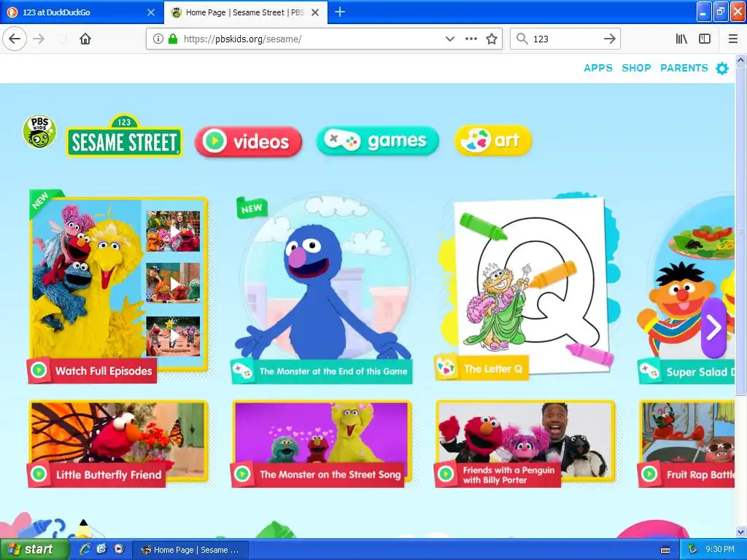Click the middle quick launch desktop icon
This screenshot has height=560, width=747.
click(102, 550)
